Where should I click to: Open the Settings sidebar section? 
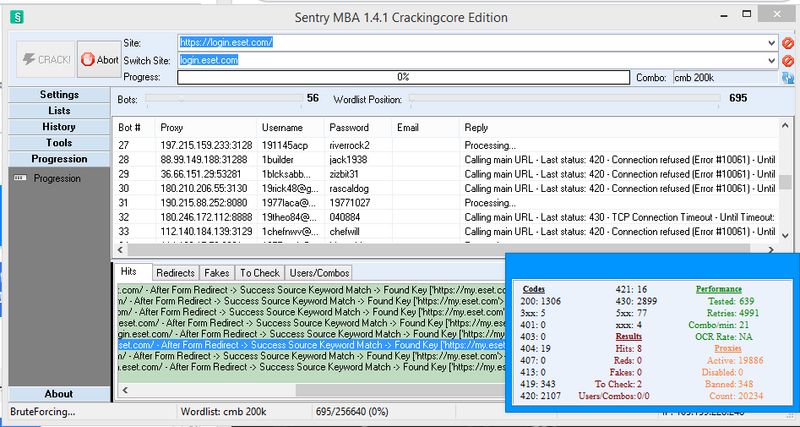(59, 95)
